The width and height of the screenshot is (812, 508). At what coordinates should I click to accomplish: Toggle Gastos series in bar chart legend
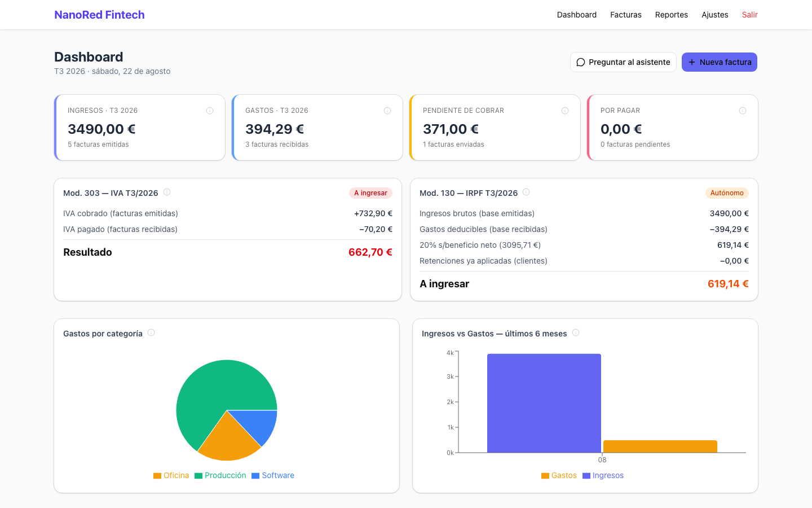(x=559, y=475)
